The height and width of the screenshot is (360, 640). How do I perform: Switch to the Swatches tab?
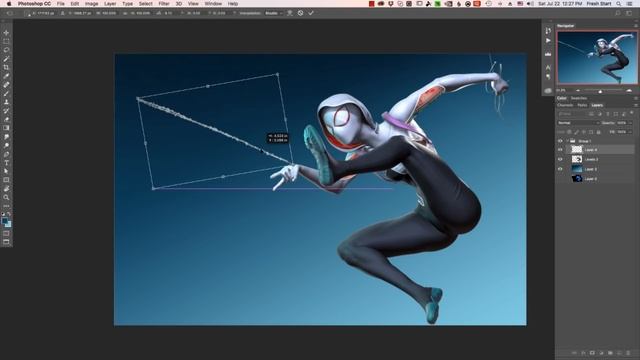578,98
